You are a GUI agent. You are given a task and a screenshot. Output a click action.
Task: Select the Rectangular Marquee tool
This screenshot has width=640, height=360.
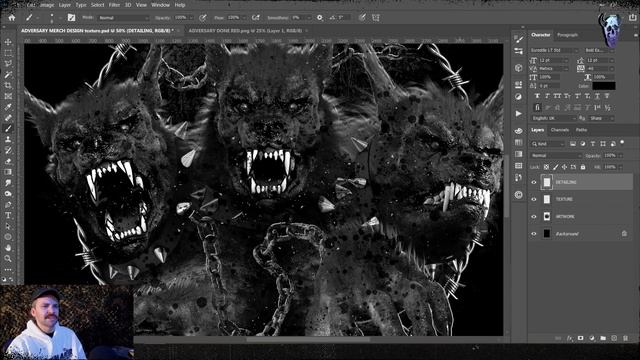(x=8, y=53)
